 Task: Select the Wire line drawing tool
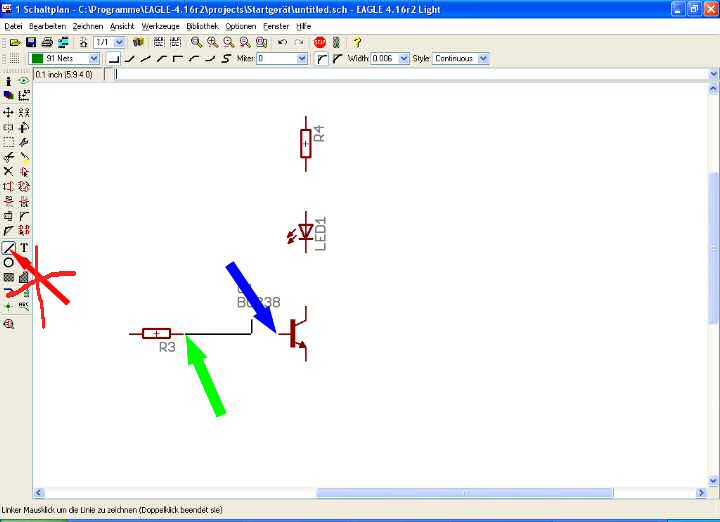coord(8,247)
